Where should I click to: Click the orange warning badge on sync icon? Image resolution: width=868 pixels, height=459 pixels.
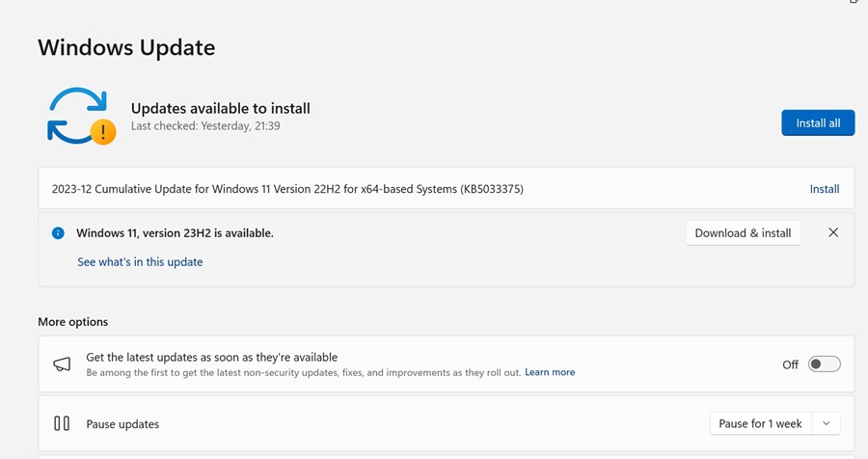(103, 132)
